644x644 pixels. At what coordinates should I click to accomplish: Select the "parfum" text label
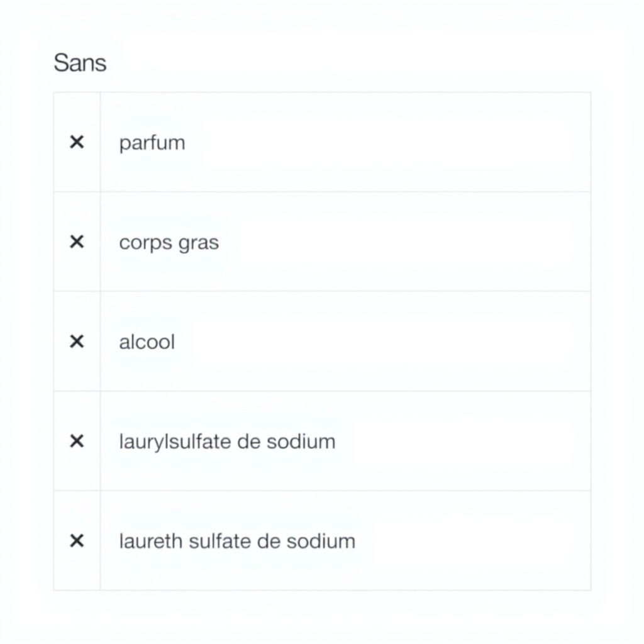152,143
